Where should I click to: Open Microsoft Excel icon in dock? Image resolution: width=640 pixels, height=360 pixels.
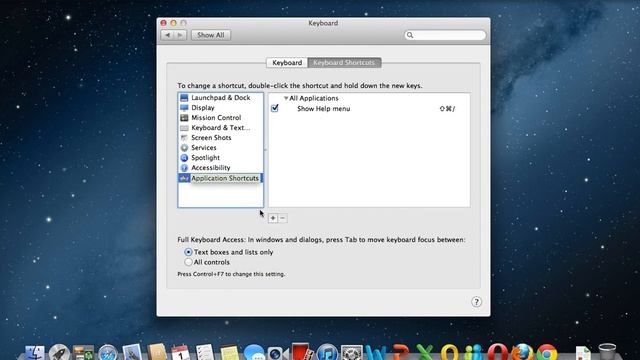pos(424,353)
